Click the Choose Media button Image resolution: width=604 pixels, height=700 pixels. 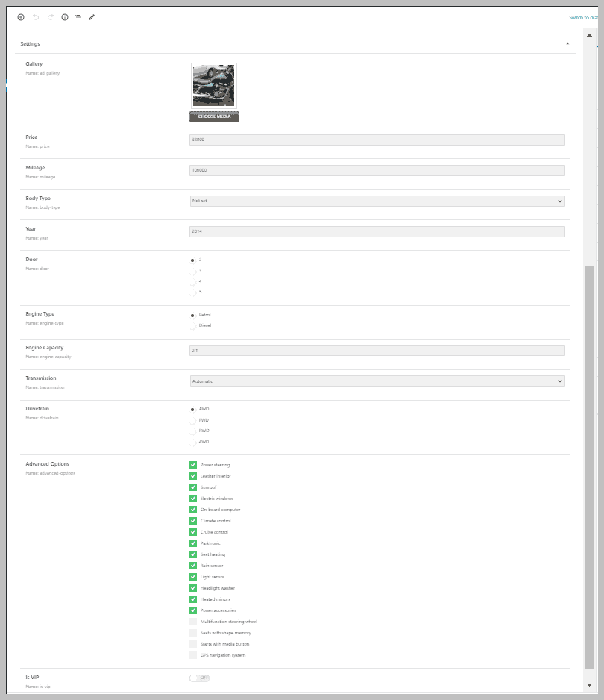214,116
